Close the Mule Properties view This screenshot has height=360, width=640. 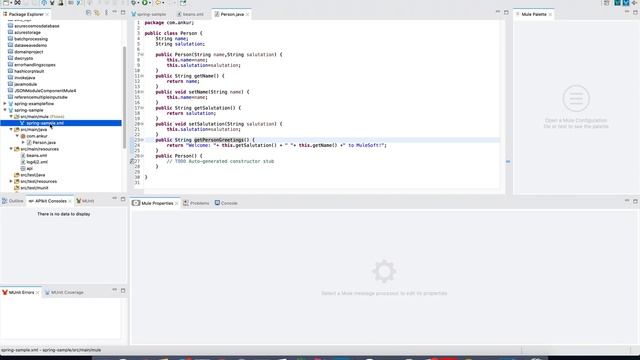click(x=177, y=203)
